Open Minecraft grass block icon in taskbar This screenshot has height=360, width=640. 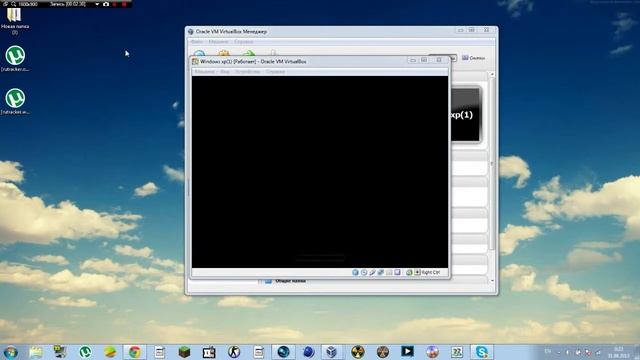pos(184,352)
